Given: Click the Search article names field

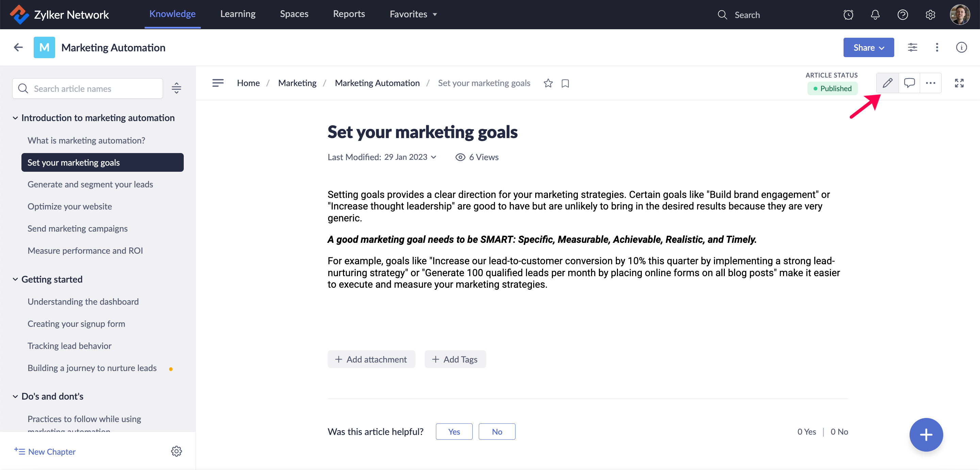Looking at the screenshot, I should 87,89.
